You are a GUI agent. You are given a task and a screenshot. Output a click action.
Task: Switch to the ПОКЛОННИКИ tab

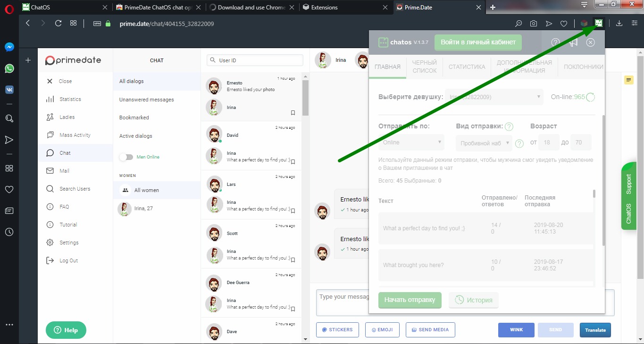583,67
